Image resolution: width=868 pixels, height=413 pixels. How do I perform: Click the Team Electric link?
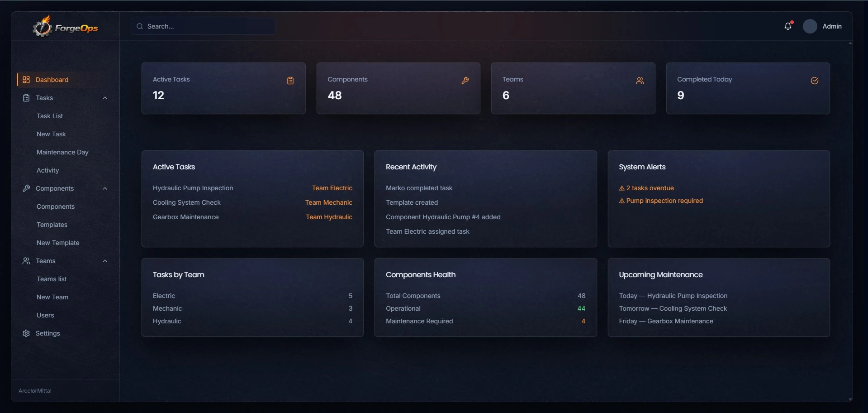(332, 188)
